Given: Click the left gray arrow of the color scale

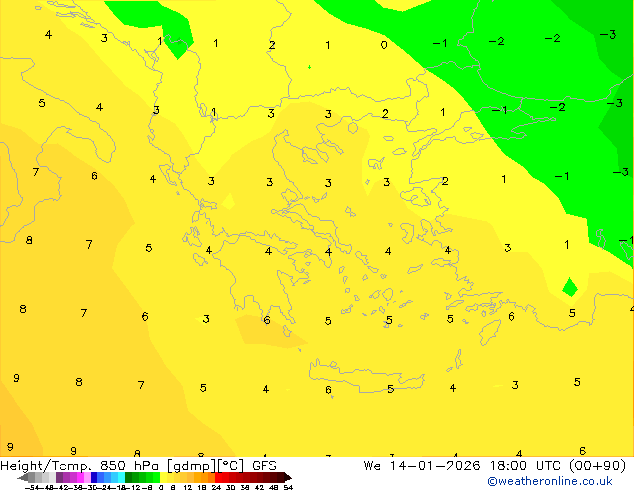Looking at the screenshot, I should pos(23,478).
